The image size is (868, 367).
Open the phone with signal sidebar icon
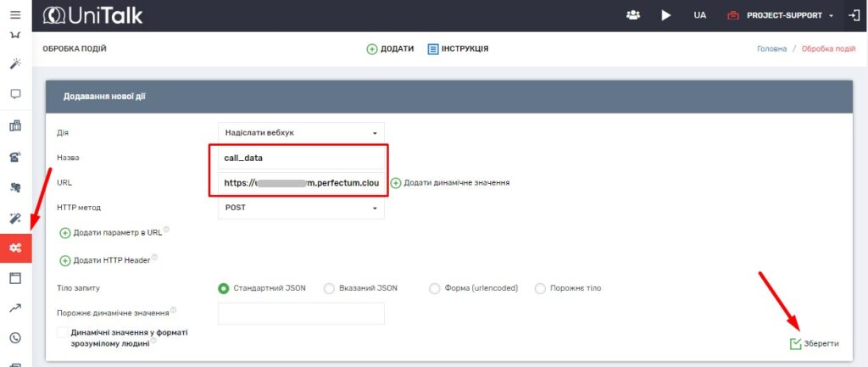click(x=14, y=157)
